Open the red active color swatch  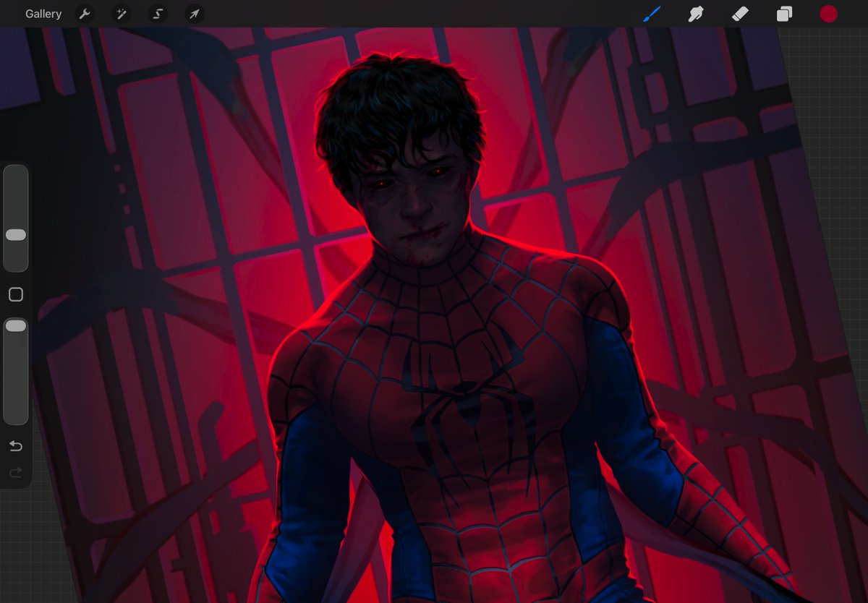tap(828, 14)
